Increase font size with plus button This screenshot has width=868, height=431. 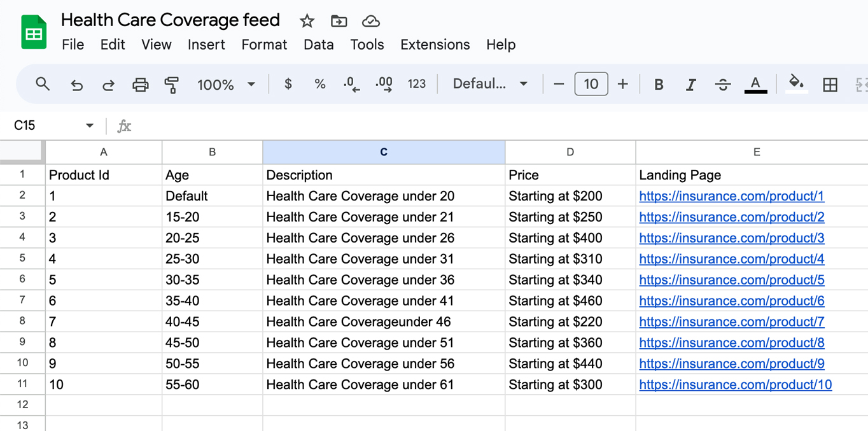[x=623, y=84]
